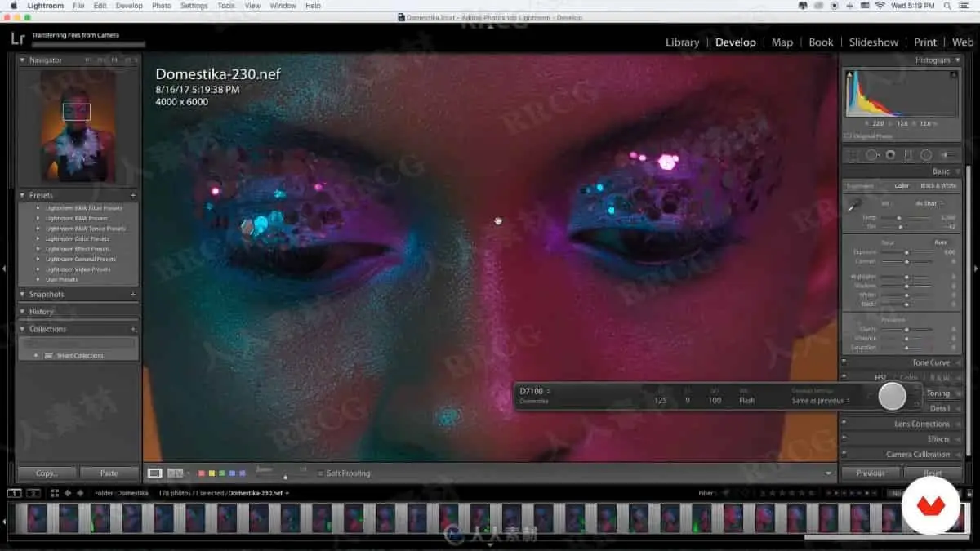Add a new snapshot with plus icon

point(133,294)
